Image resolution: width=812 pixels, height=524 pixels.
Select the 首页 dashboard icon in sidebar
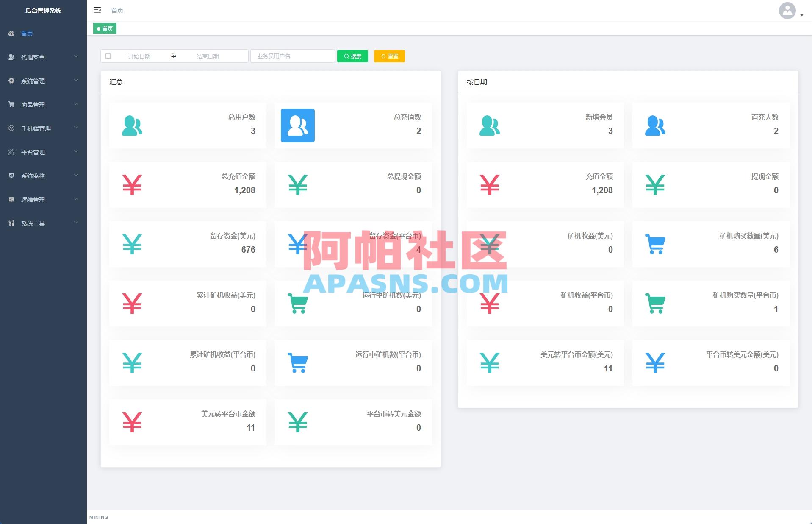(x=11, y=33)
